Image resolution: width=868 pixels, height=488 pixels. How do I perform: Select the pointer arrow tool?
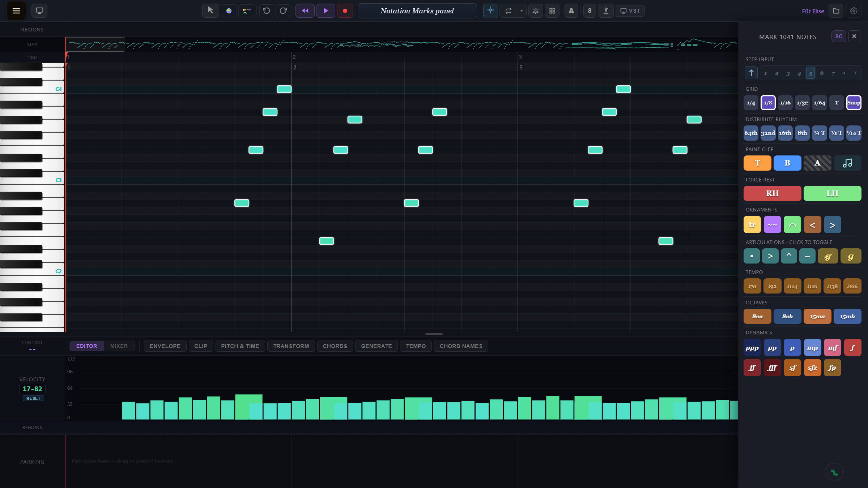pos(210,11)
